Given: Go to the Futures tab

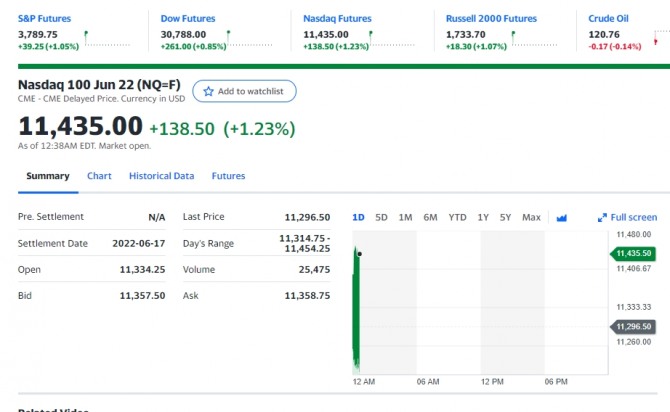Looking at the screenshot, I should coord(228,176).
